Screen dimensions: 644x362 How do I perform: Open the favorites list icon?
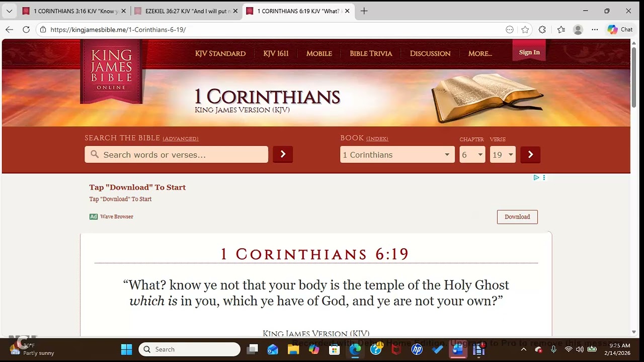click(x=561, y=30)
